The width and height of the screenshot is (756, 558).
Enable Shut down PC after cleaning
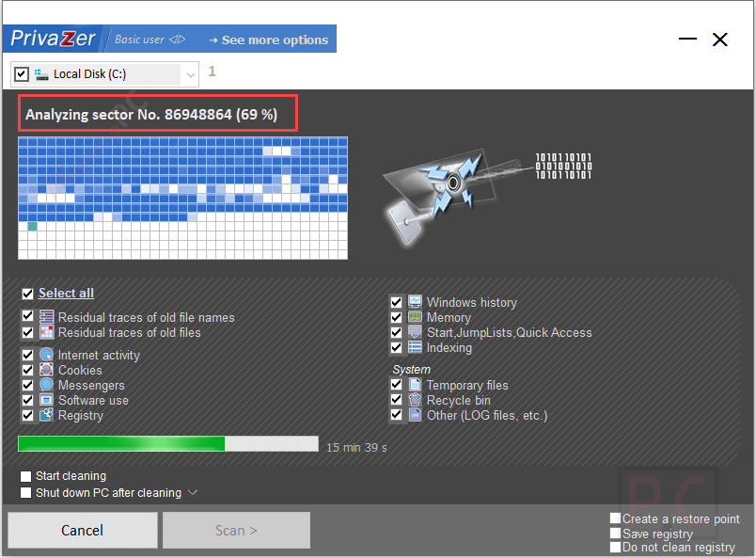(x=25, y=493)
